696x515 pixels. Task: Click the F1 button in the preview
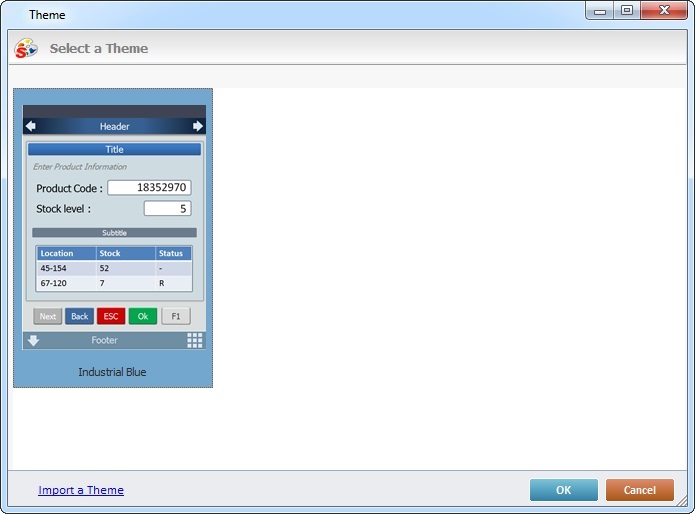tap(175, 316)
